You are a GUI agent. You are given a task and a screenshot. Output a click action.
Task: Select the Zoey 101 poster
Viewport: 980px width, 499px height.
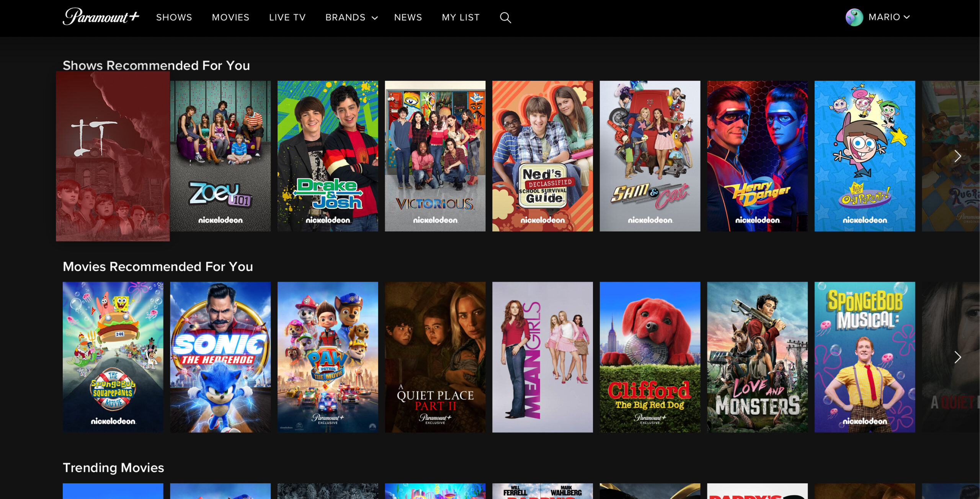click(220, 156)
